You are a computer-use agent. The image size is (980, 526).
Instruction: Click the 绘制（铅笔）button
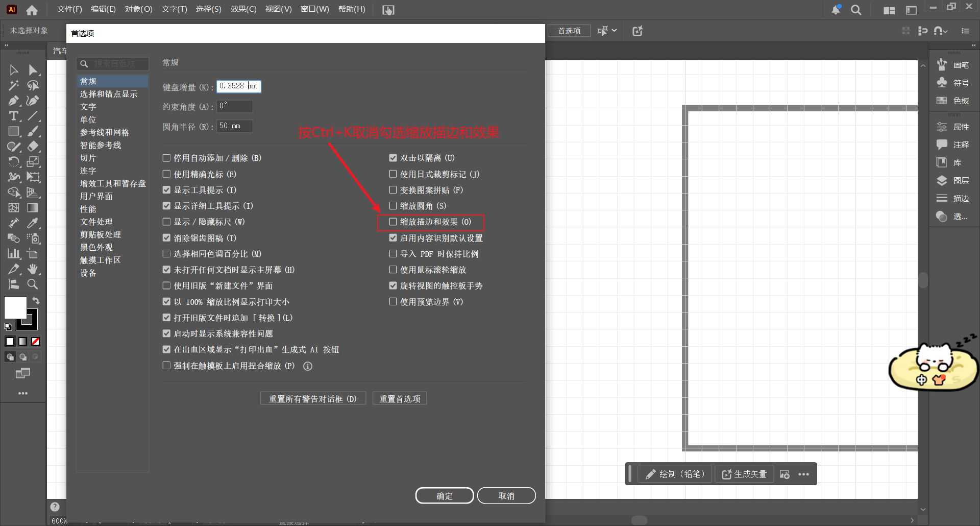tap(675, 474)
